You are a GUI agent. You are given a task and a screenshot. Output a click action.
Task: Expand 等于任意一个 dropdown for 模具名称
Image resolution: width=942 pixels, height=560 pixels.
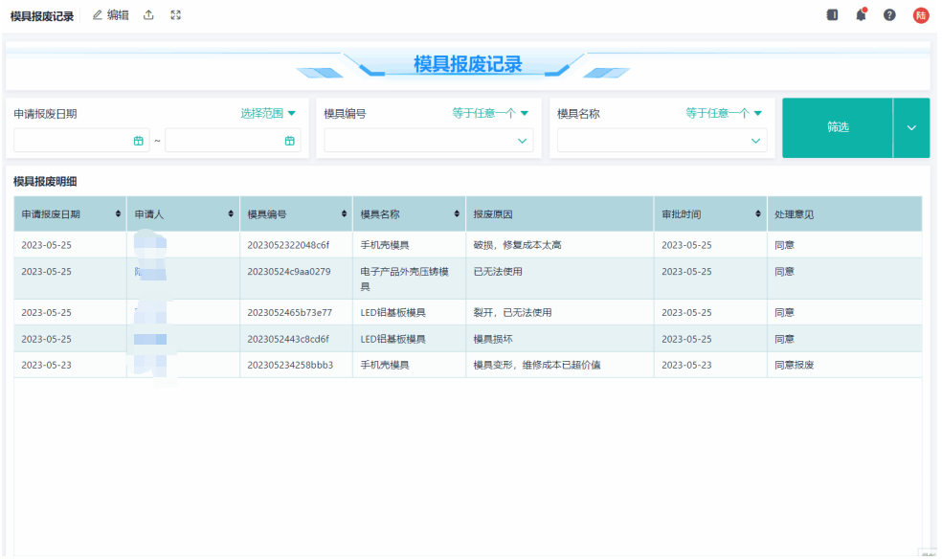click(x=724, y=113)
